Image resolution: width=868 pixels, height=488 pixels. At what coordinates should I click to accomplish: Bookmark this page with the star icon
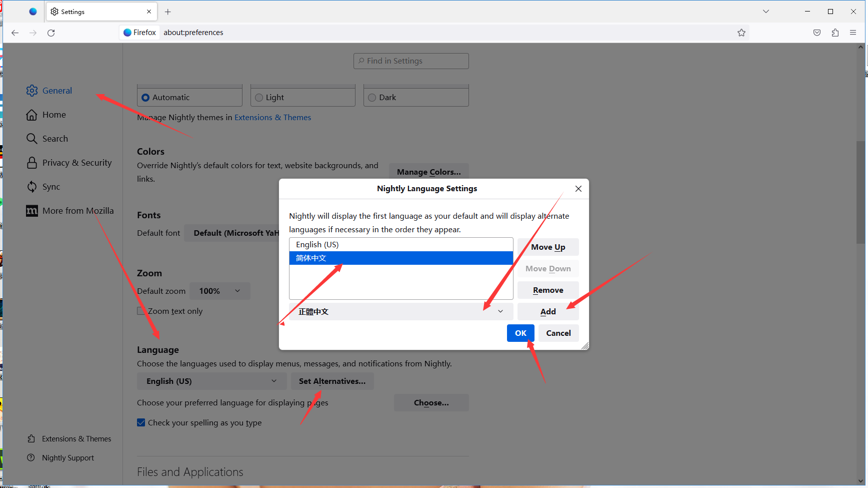(x=741, y=33)
